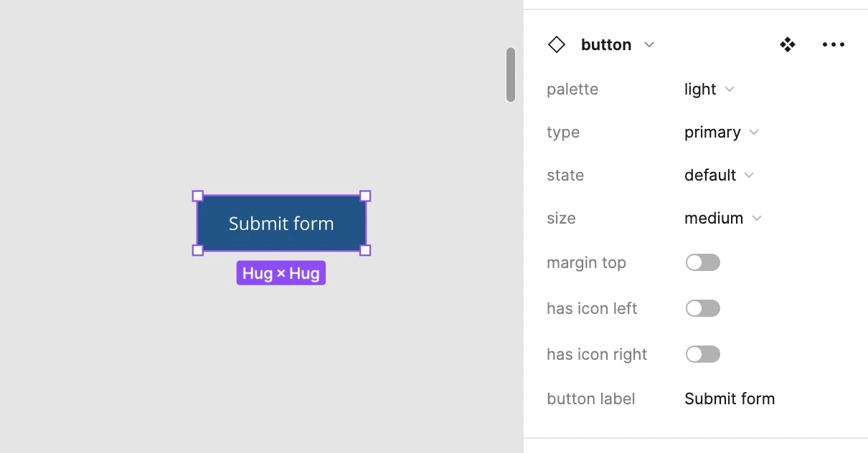
Task: Select the "light" palette value text
Action: pyautogui.click(x=702, y=89)
